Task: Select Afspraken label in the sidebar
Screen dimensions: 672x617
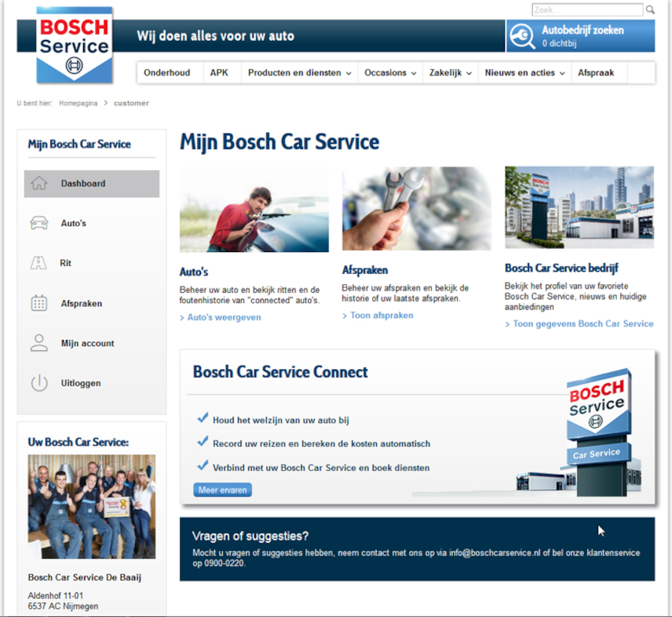Action: [82, 303]
